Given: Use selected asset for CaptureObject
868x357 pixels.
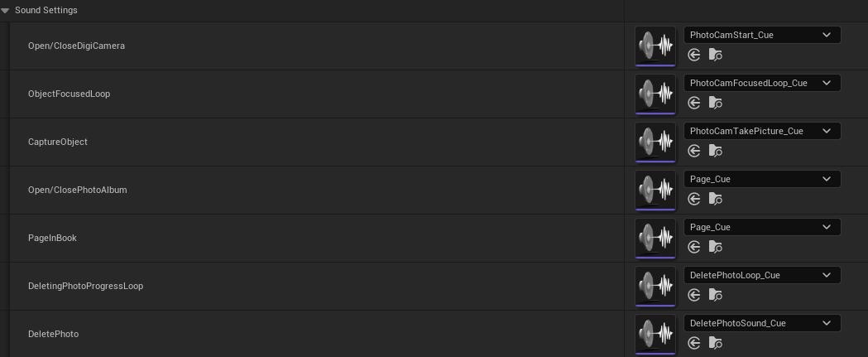Looking at the screenshot, I should tap(694, 151).
